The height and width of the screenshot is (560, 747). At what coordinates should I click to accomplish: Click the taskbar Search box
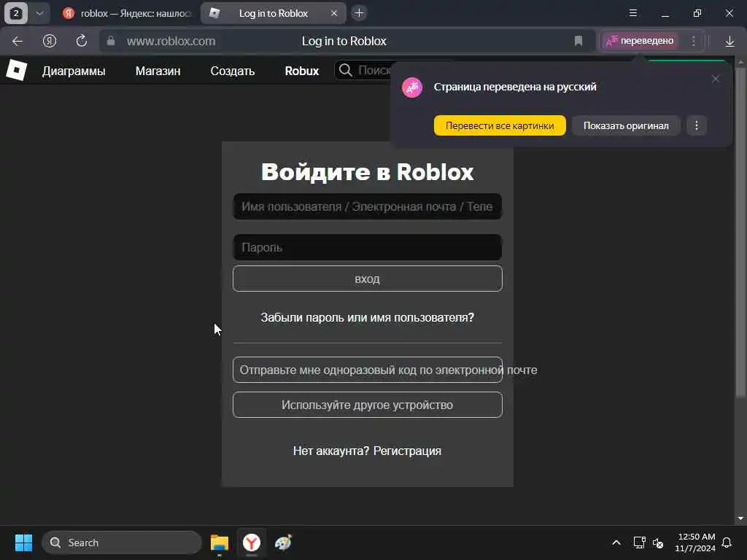(122, 542)
